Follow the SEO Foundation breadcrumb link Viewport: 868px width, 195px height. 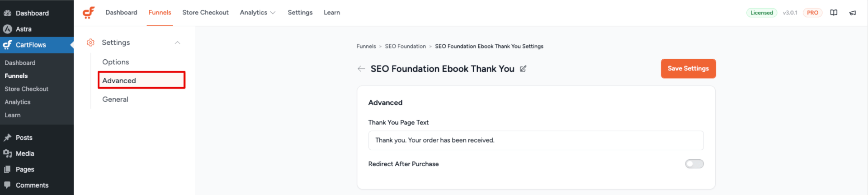406,46
